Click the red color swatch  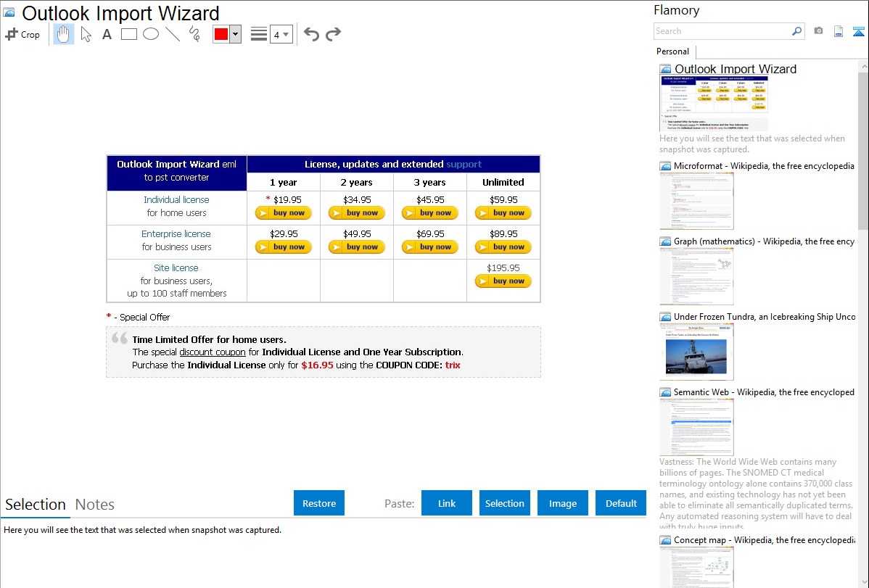pos(221,34)
